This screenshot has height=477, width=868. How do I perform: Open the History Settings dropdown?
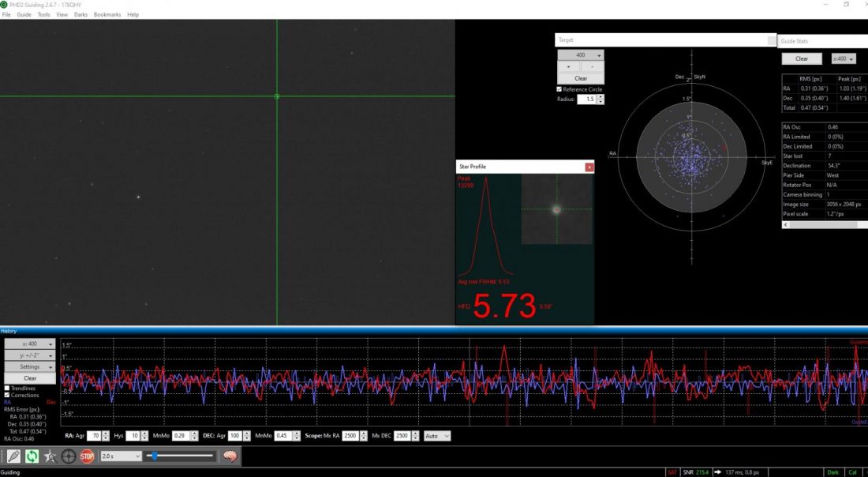30,366
